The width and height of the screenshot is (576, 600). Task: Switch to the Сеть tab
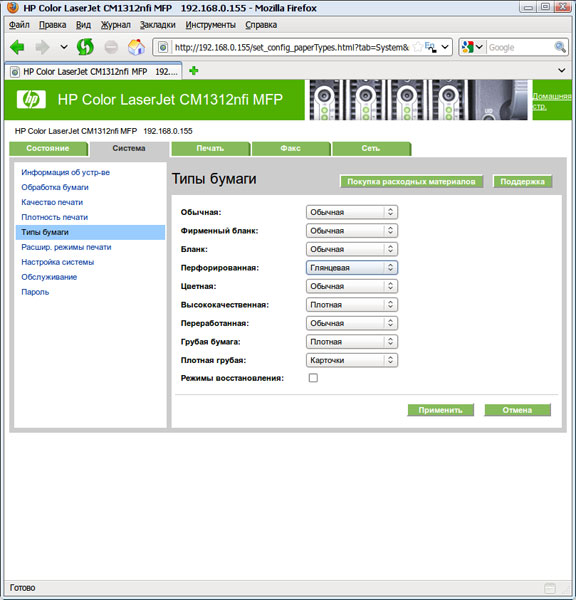coord(371,148)
